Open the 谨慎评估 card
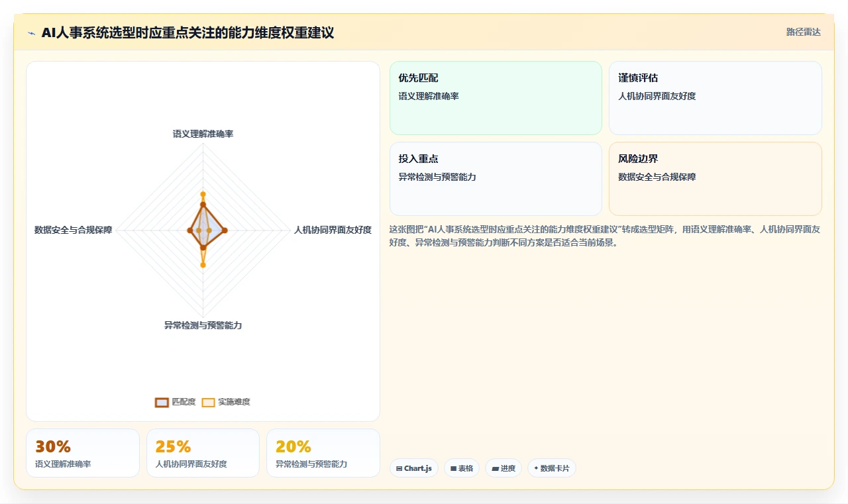This screenshot has height=504, width=848. pyautogui.click(x=715, y=98)
